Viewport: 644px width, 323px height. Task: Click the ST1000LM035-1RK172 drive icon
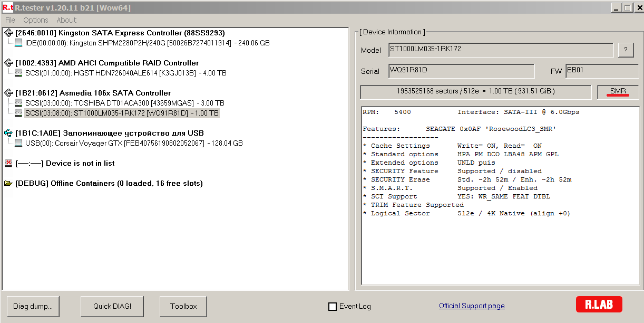pyautogui.click(x=19, y=113)
